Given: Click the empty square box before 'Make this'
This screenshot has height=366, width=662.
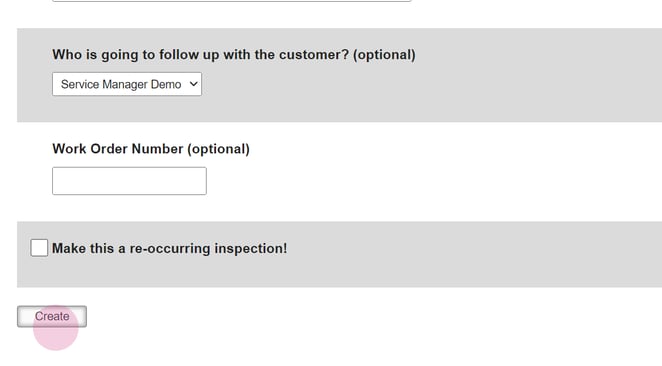Looking at the screenshot, I should point(39,248).
